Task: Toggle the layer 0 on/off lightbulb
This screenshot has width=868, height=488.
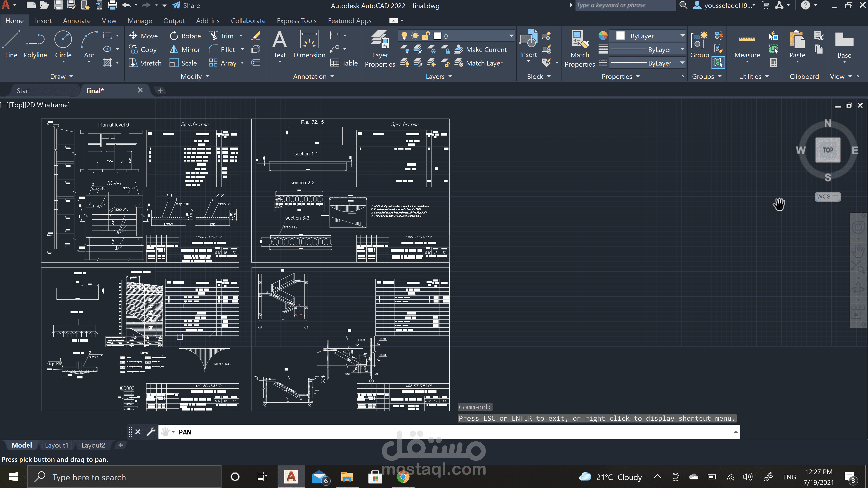Action: click(404, 36)
